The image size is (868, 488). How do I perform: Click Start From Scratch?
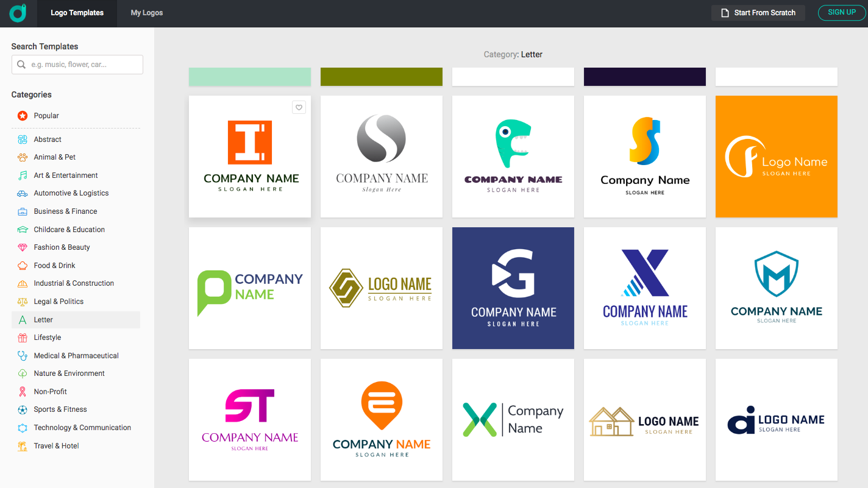758,12
